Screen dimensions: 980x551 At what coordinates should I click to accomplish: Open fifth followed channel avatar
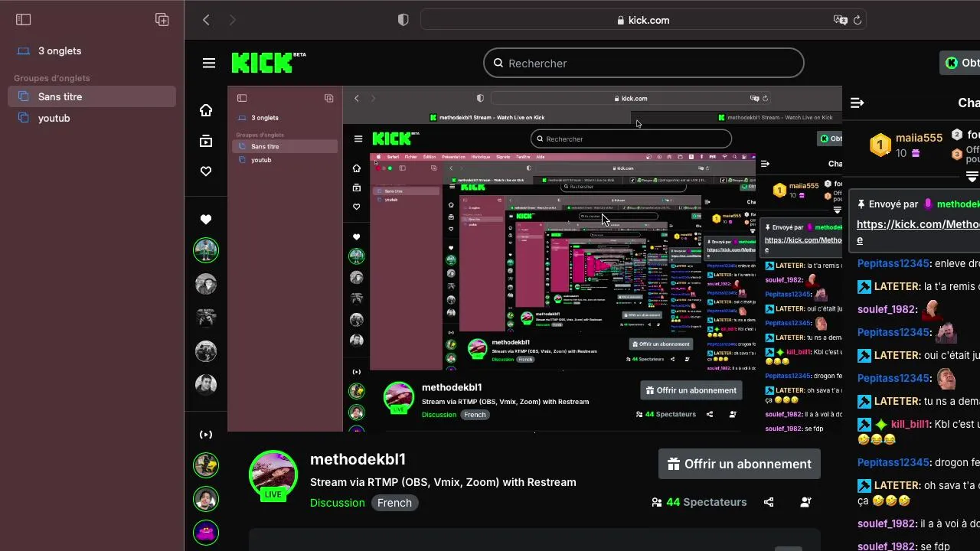point(205,384)
